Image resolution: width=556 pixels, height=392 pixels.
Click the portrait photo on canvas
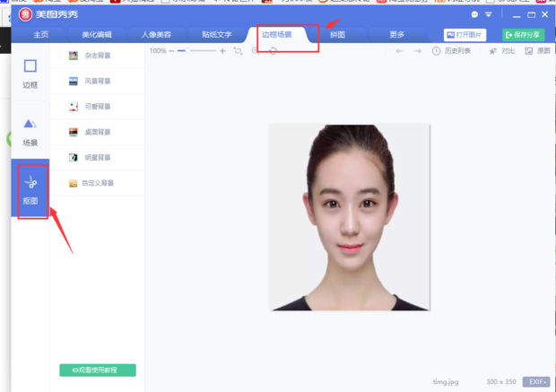[x=350, y=217]
